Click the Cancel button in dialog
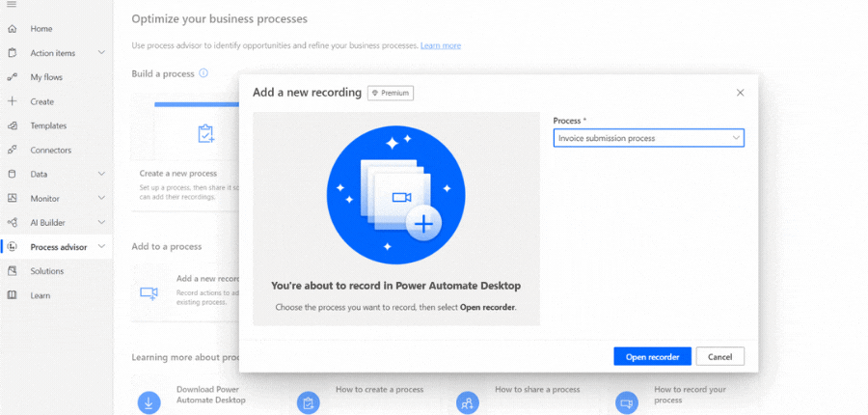868x415 pixels. tap(720, 357)
